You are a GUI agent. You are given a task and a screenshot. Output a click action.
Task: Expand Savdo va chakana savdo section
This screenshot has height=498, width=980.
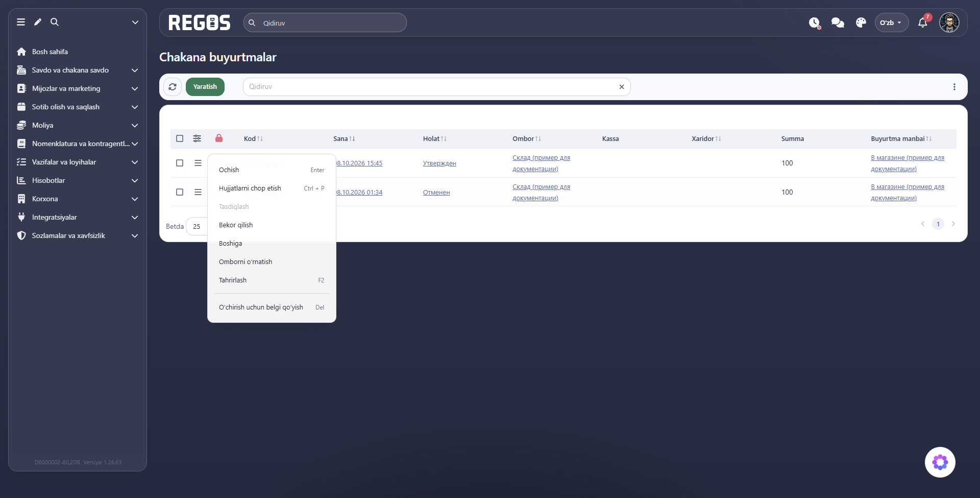(78, 70)
